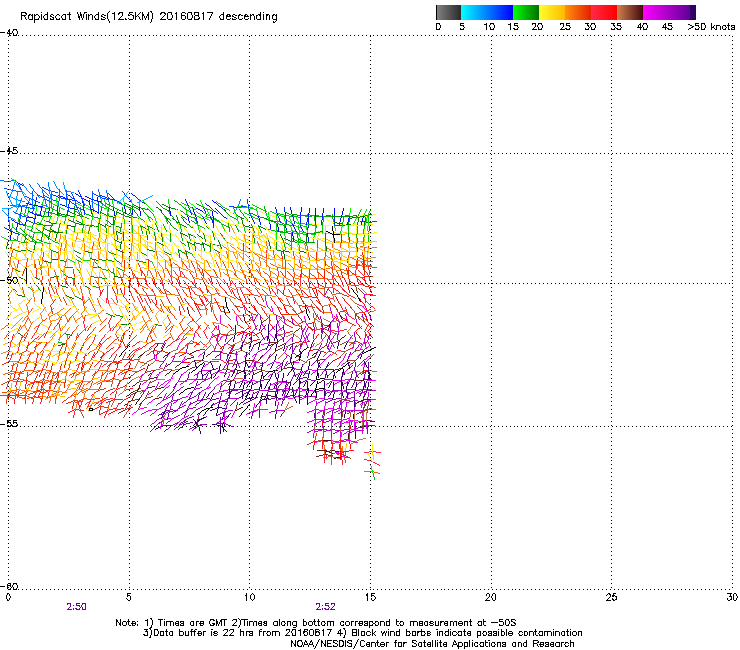Click the '>50 knots' legend label
Screen dimensions: 740x650
pyautogui.click(x=711, y=27)
